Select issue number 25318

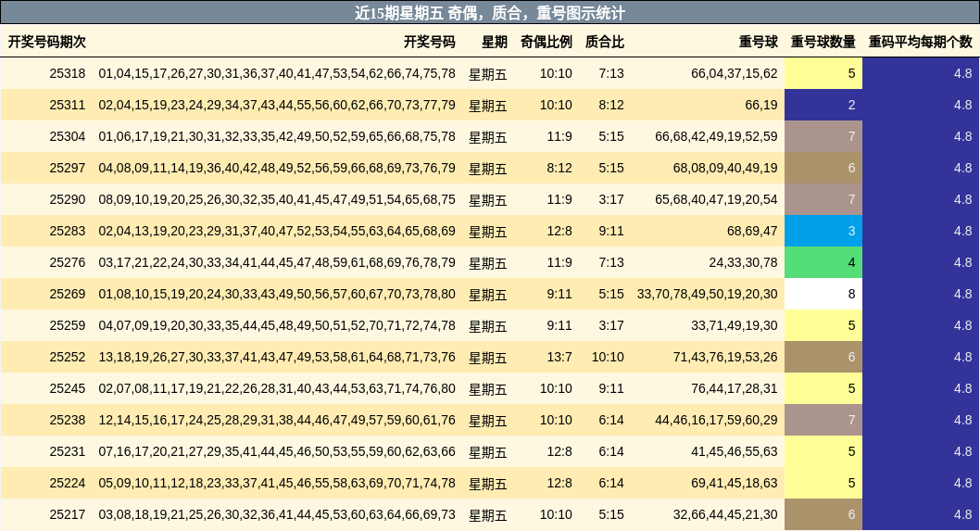click(x=68, y=74)
